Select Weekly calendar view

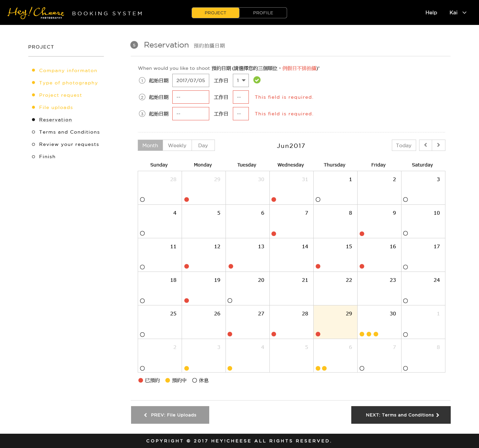(177, 145)
